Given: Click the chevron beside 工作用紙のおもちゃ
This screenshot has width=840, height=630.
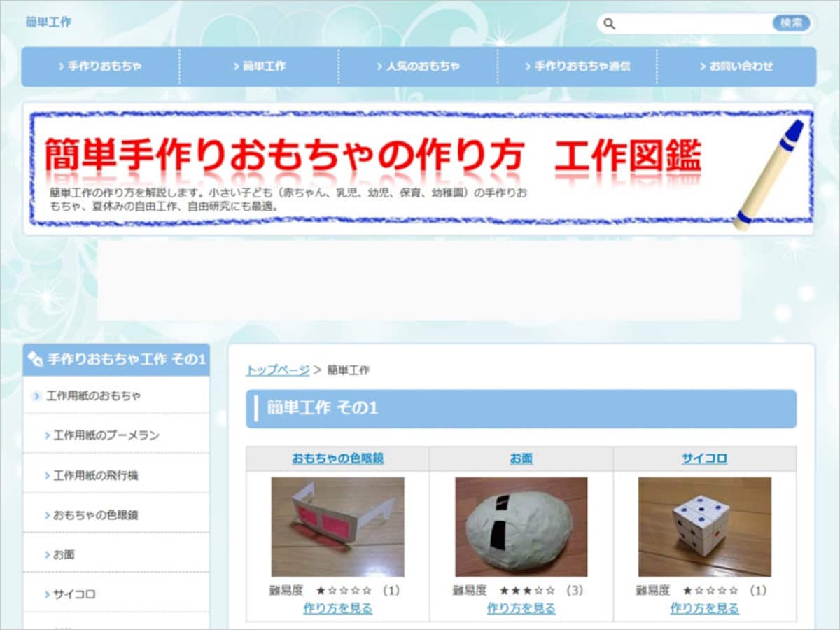Looking at the screenshot, I should click(x=36, y=396).
